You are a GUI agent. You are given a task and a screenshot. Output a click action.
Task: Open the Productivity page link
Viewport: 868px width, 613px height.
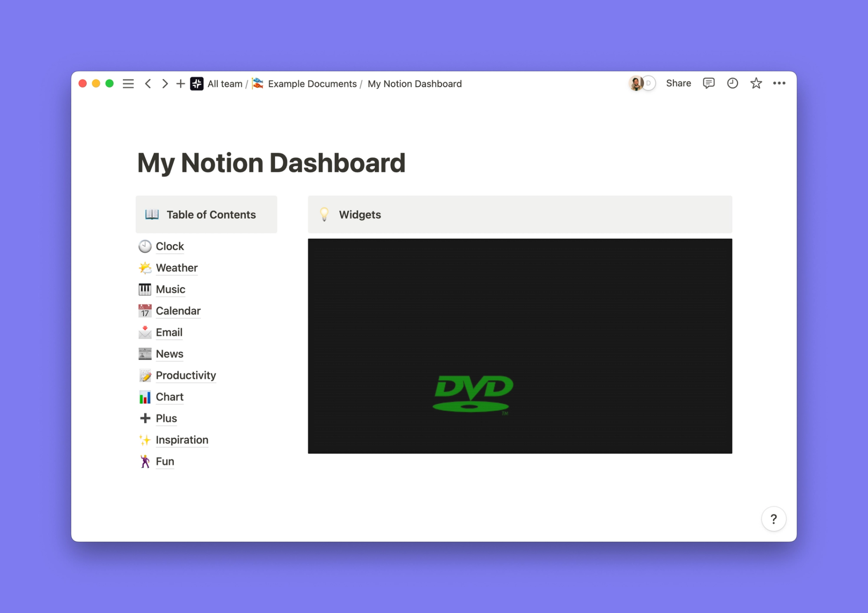tap(186, 375)
